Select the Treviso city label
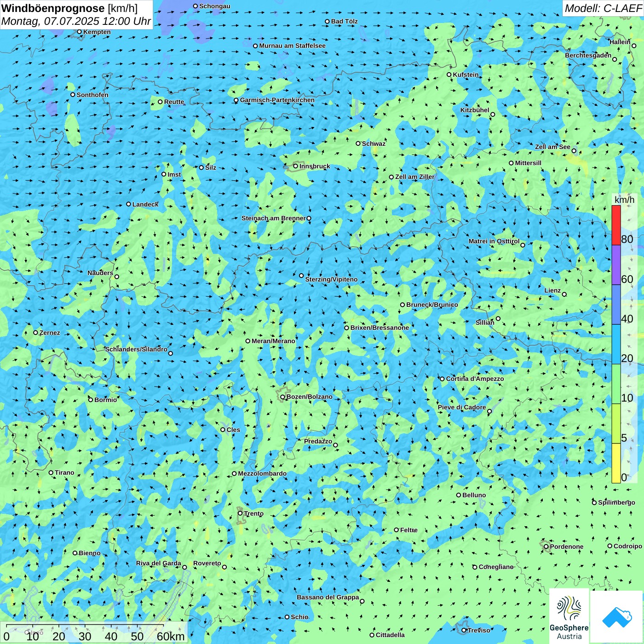Screen dimensions: 644x644 coord(479,630)
